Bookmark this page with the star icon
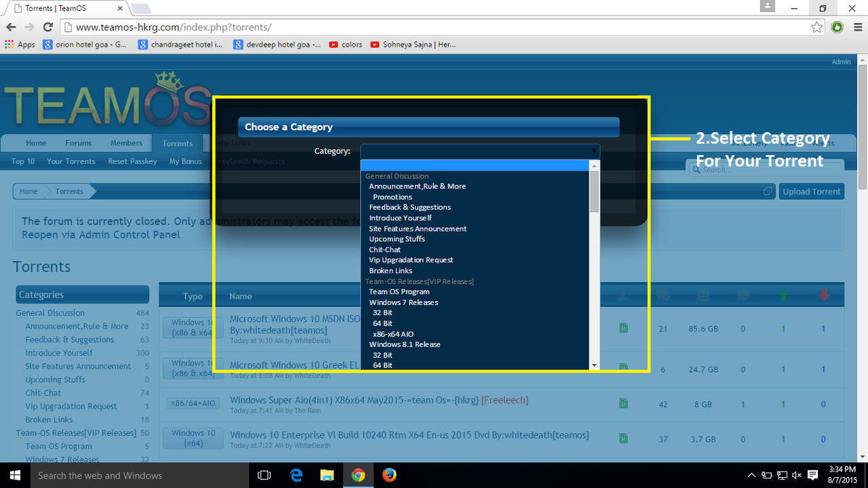The height and width of the screenshot is (488, 868). (x=817, y=27)
